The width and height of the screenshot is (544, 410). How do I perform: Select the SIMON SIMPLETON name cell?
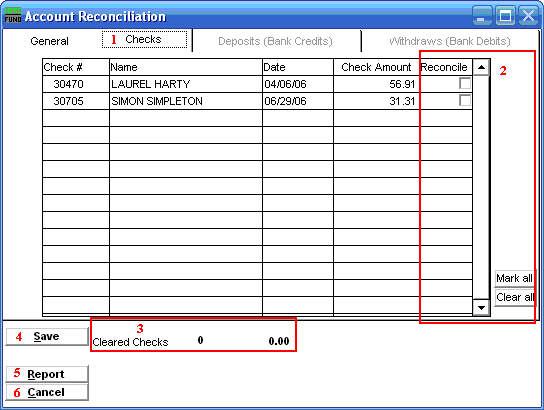point(186,101)
